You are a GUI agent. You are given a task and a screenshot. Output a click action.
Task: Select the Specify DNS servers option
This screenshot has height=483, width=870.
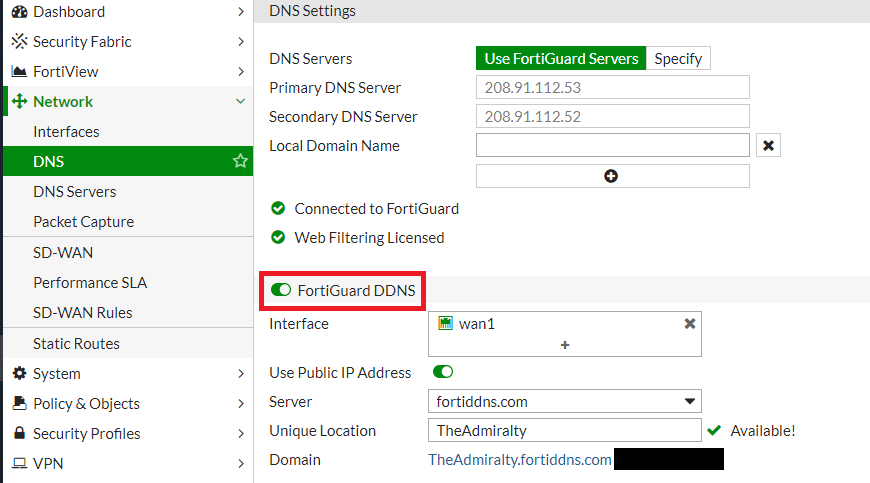[x=678, y=58]
